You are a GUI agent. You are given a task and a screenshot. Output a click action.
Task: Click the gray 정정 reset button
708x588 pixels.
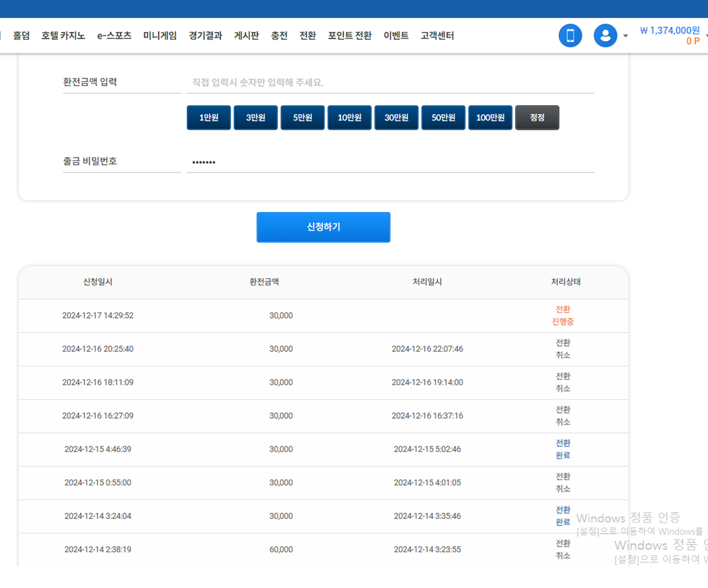point(537,117)
